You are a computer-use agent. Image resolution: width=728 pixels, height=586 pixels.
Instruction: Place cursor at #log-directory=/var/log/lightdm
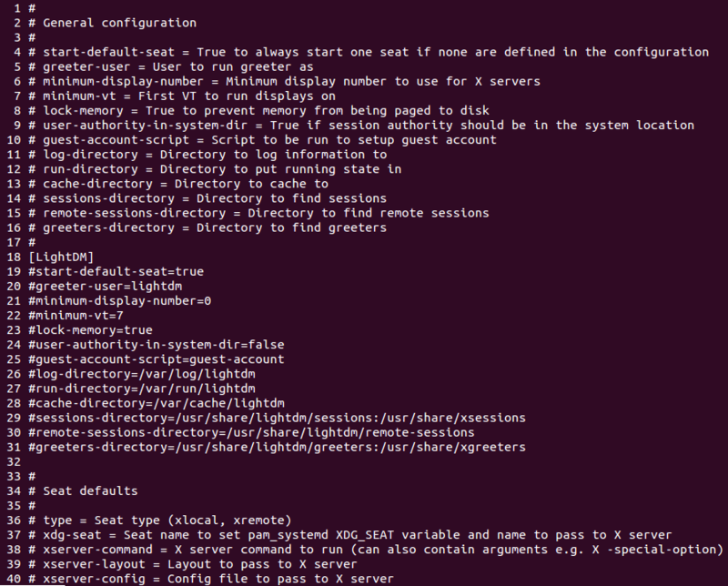(x=142, y=374)
